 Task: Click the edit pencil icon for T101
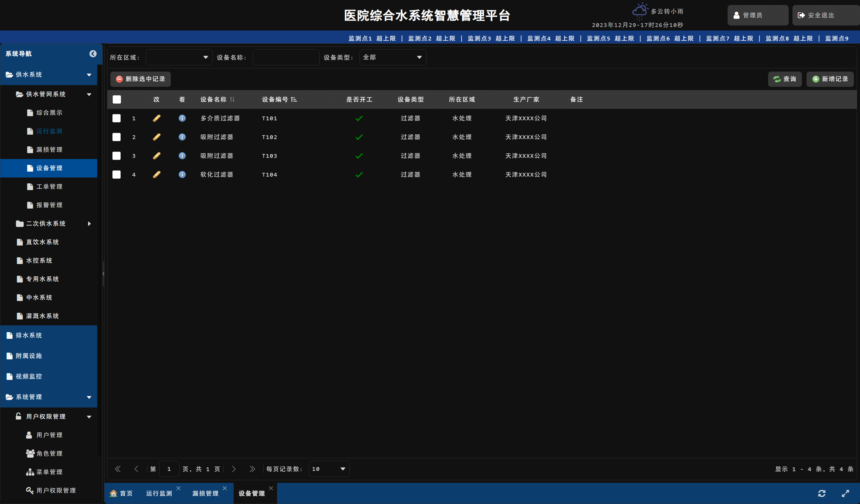[157, 118]
